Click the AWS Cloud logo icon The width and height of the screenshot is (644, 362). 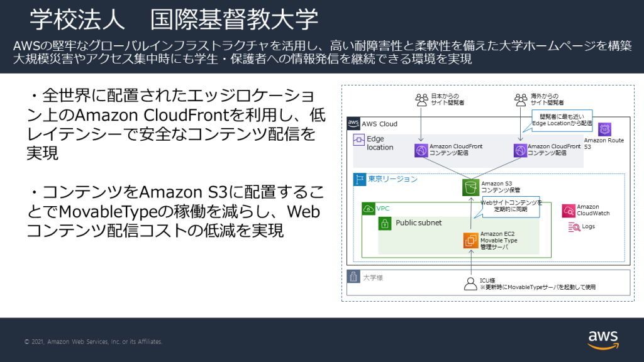[353, 124]
